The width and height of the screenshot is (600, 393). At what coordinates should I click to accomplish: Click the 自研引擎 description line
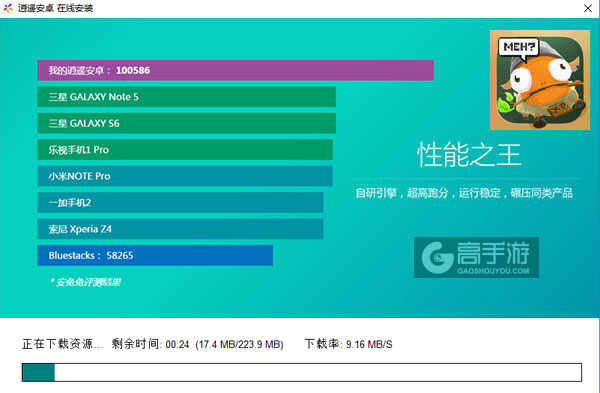click(464, 193)
